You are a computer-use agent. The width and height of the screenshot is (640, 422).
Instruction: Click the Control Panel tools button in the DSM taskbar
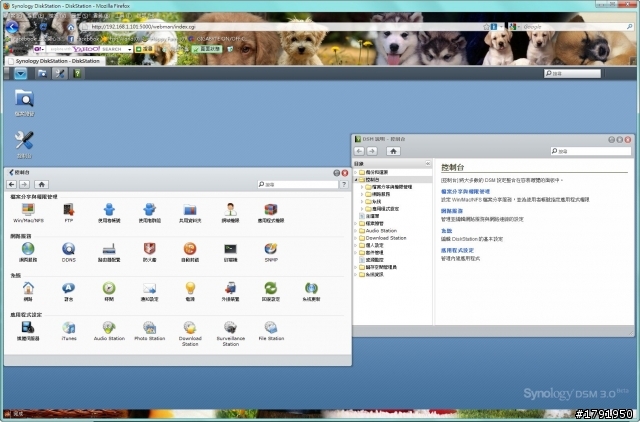(60, 73)
